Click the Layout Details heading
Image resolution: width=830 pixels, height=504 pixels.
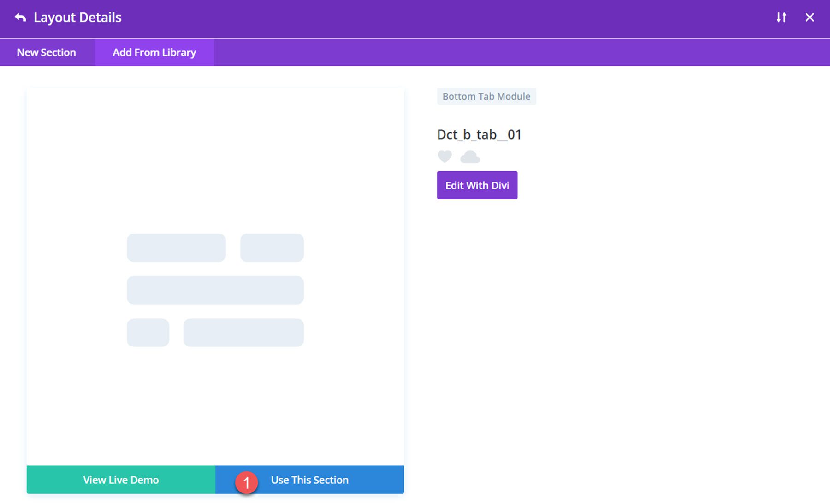[77, 17]
